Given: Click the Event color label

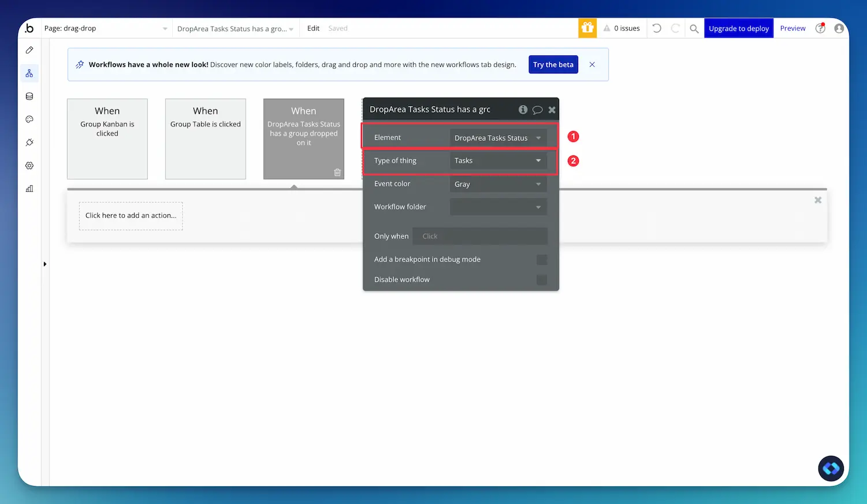Looking at the screenshot, I should tap(392, 184).
